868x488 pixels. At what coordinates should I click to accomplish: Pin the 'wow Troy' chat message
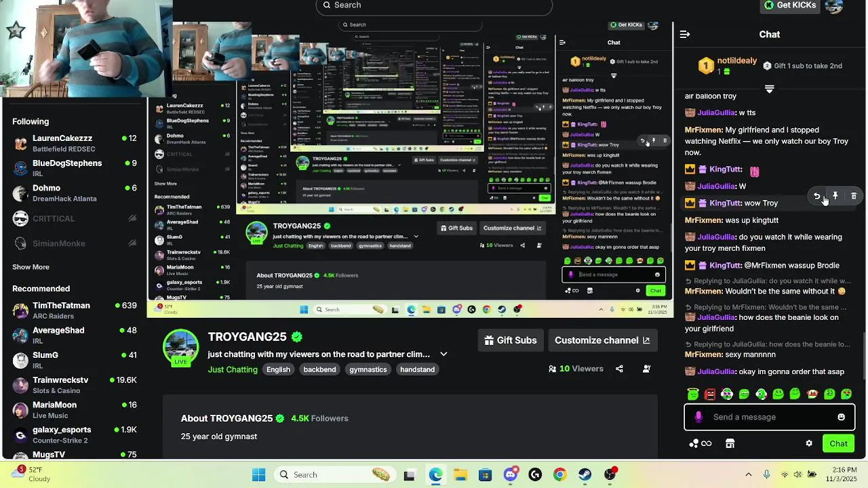[835, 196]
